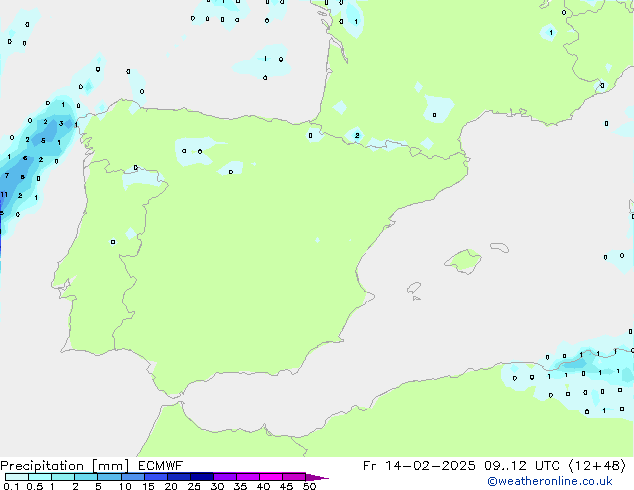Screen dimensions: 634x490
Task: Click the '0.1' legend scale label
Action: [11, 486]
